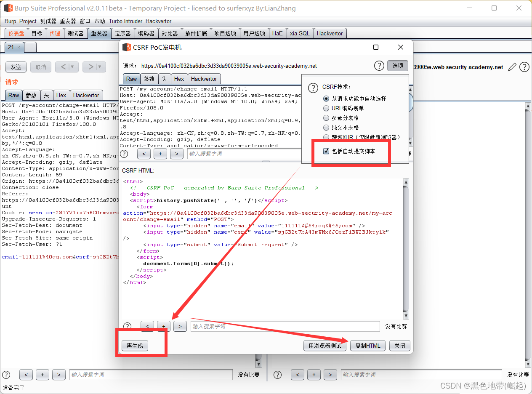Viewport: 532px width, 394px height.
Task: Open the help icon beside CSRF技术
Action: click(313, 88)
